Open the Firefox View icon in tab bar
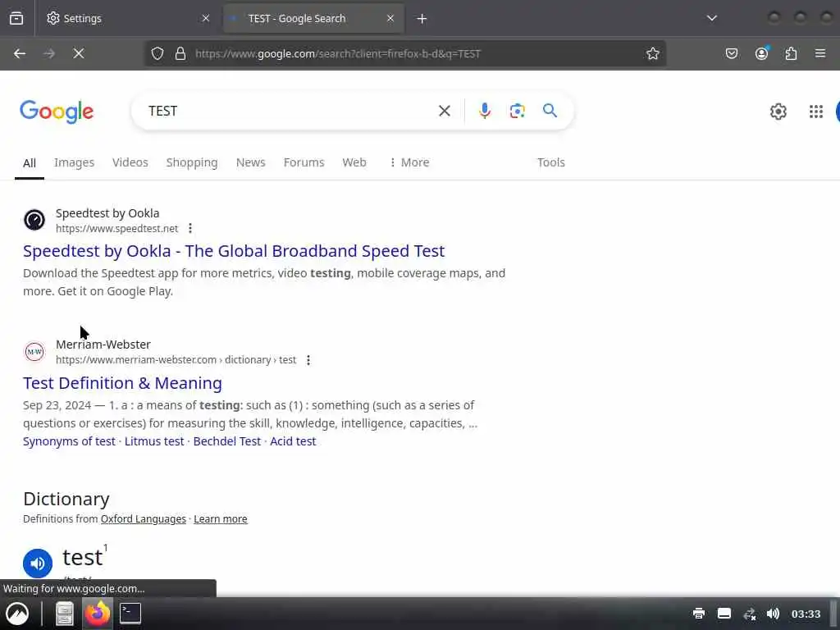840x630 pixels. click(16, 18)
